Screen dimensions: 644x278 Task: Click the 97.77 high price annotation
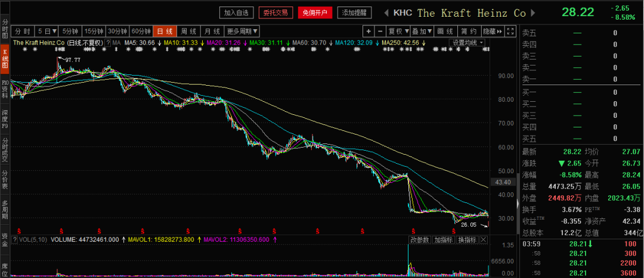click(x=73, y=60)
